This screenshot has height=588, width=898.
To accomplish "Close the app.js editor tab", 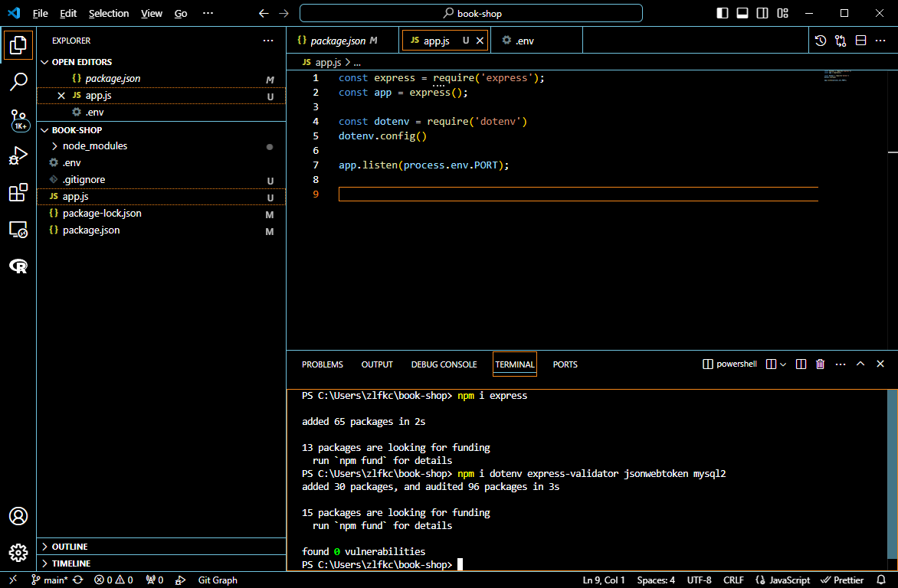I will (x=480, y=41).
